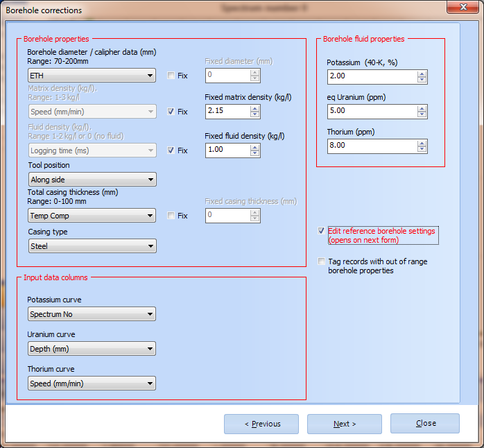The image size is (484, 448).
Task: Click the Previous button
Action: click(261, 424)
